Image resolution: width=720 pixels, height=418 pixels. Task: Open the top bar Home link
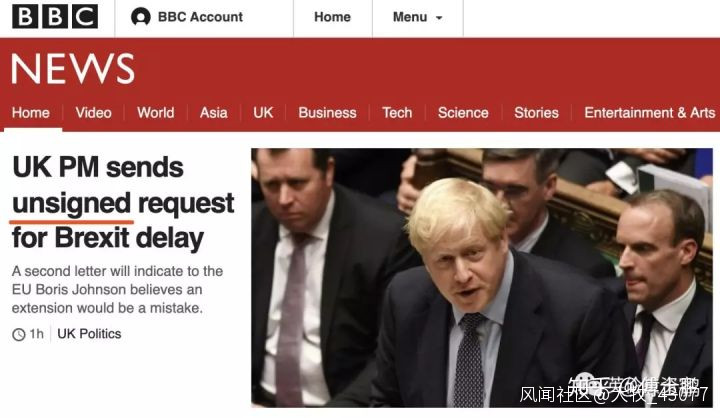point(332,17)
